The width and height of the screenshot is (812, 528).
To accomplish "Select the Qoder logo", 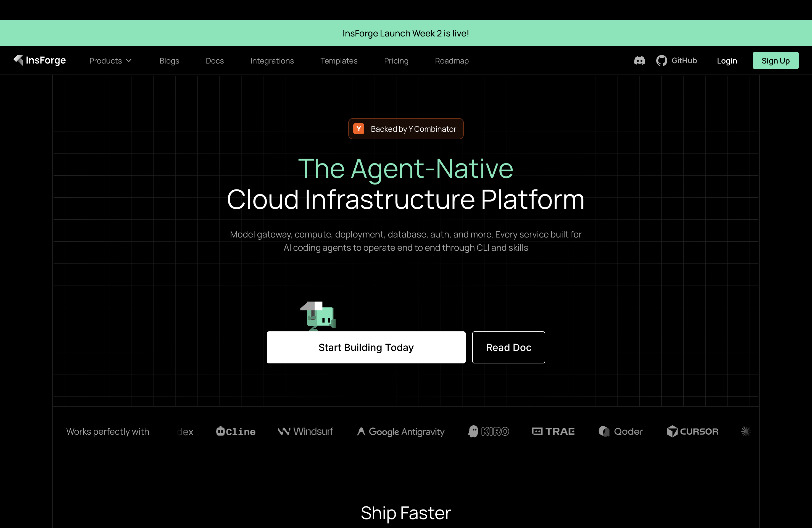I will click(x=621, y=431).
